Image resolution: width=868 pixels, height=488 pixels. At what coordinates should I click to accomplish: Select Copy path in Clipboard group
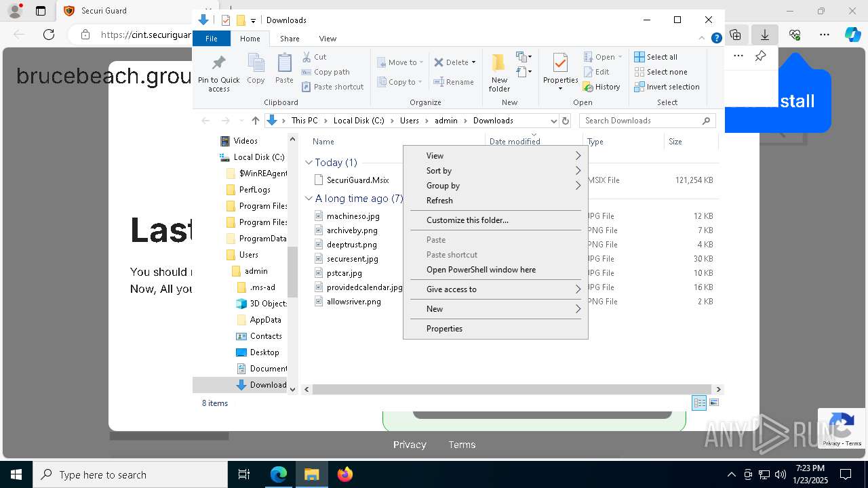[x=325, y=72]
